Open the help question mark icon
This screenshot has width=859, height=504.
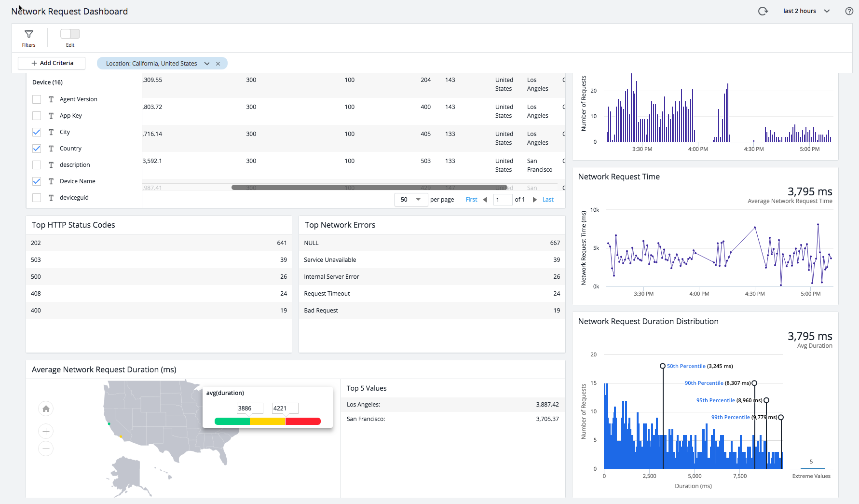click(849, 11)
